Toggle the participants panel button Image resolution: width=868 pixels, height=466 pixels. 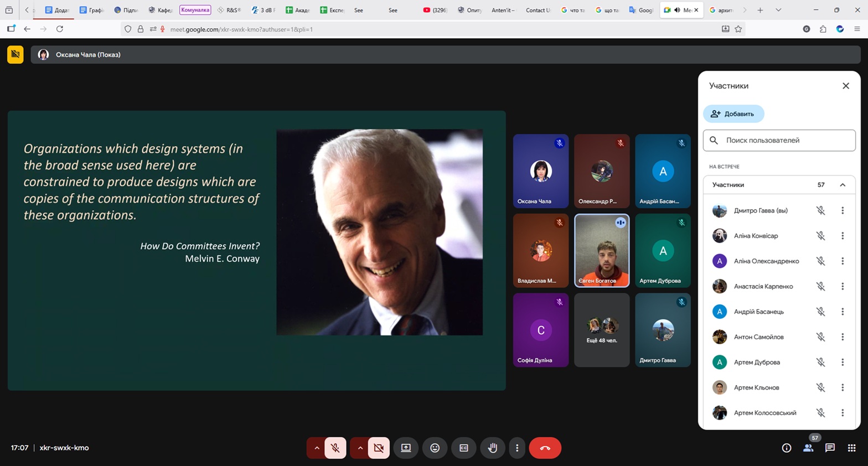(x=808, y=448)
